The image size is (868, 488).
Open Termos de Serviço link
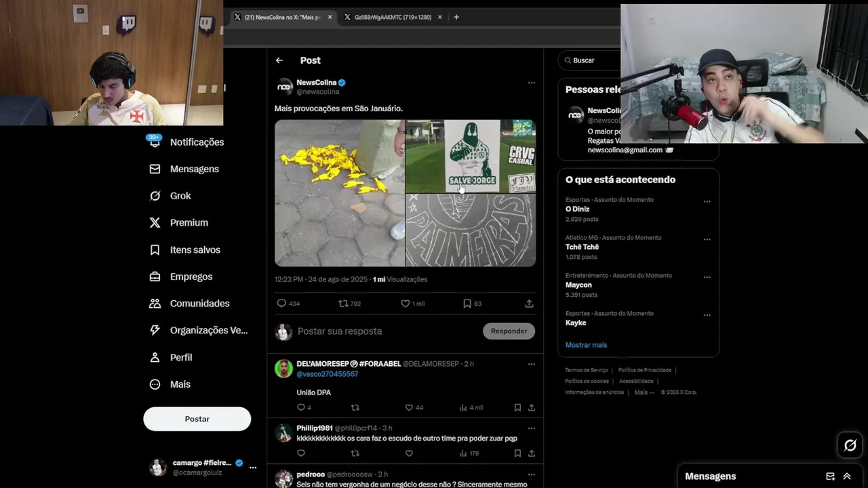point(587,370)
